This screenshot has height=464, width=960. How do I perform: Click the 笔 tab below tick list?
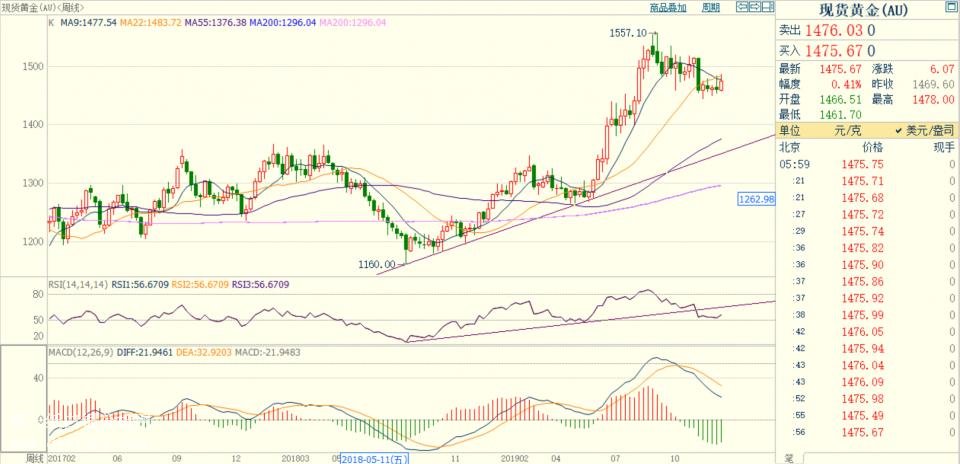point(788,458)
